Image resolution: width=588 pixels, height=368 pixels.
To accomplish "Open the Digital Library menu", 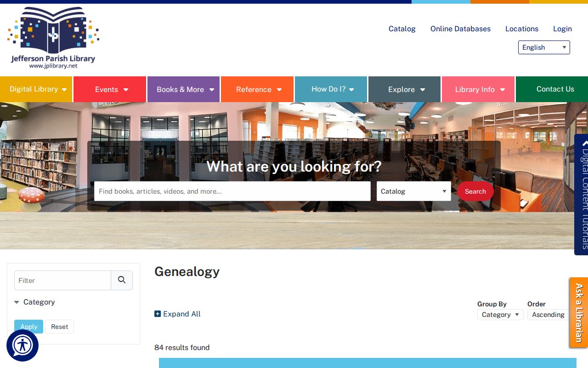I will pos(36,89).
